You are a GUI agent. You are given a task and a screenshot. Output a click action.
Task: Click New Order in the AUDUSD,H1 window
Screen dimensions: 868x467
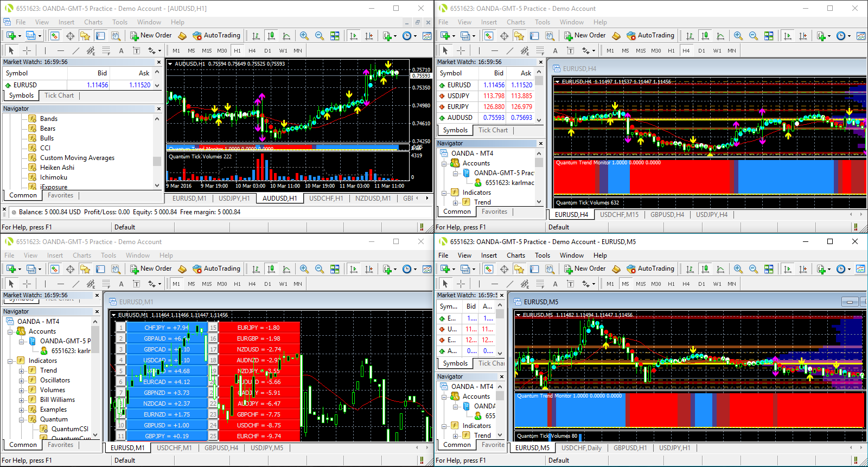[151, 35]
